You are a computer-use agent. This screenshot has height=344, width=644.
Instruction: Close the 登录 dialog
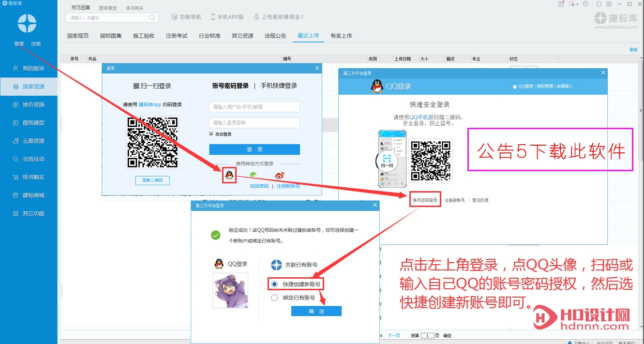point(317,68)
